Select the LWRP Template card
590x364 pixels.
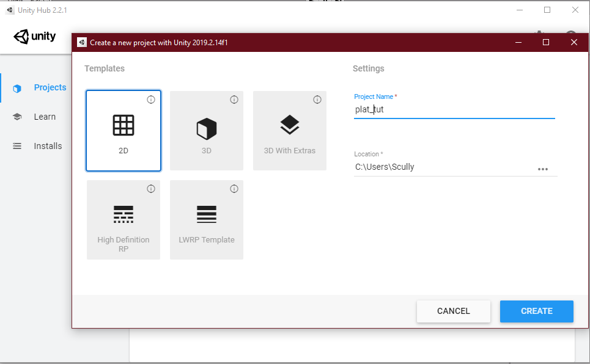[207, 220]
